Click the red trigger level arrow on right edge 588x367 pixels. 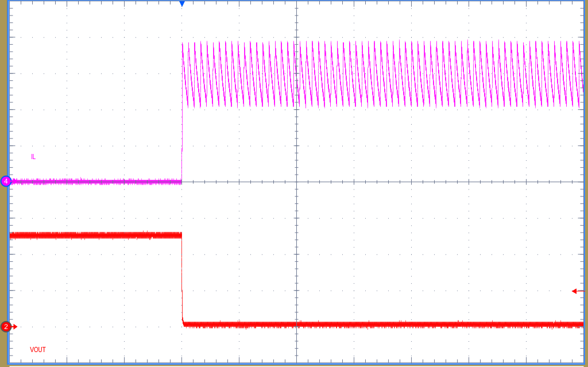[578, 290]
